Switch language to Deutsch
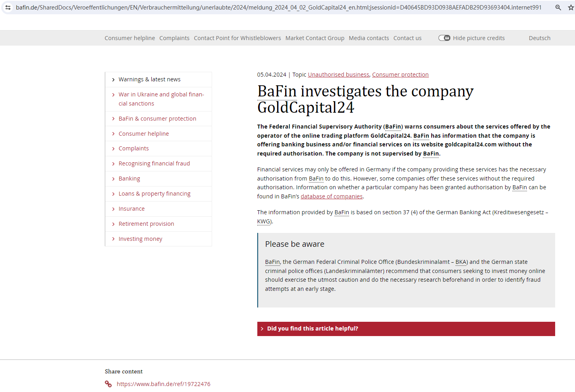575x392 pixels. pos(540,38)
